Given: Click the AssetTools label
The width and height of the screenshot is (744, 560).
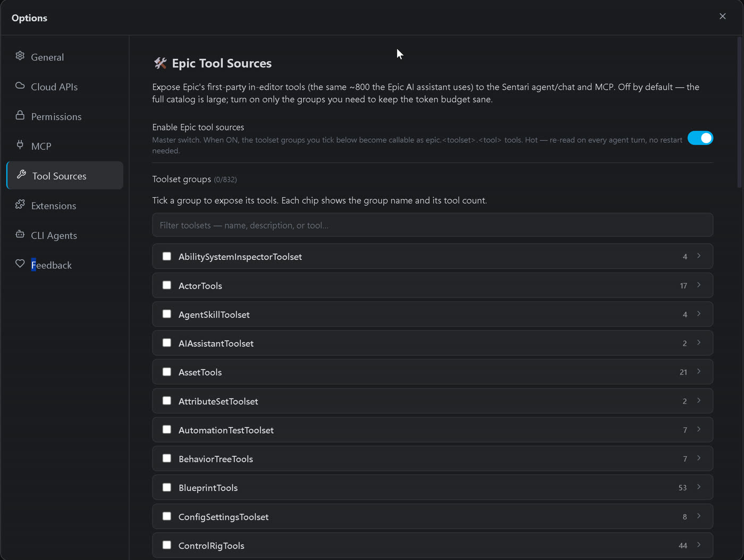Looking at the screenshot, I should click(x=200, y=372).
